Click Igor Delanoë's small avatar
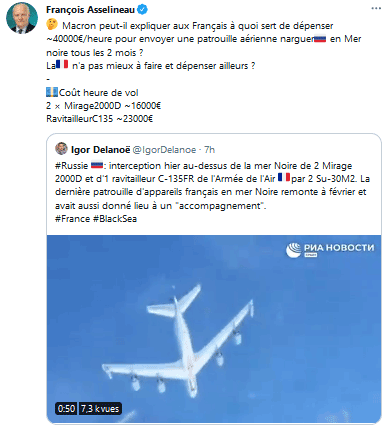 [x=61, y=149]
